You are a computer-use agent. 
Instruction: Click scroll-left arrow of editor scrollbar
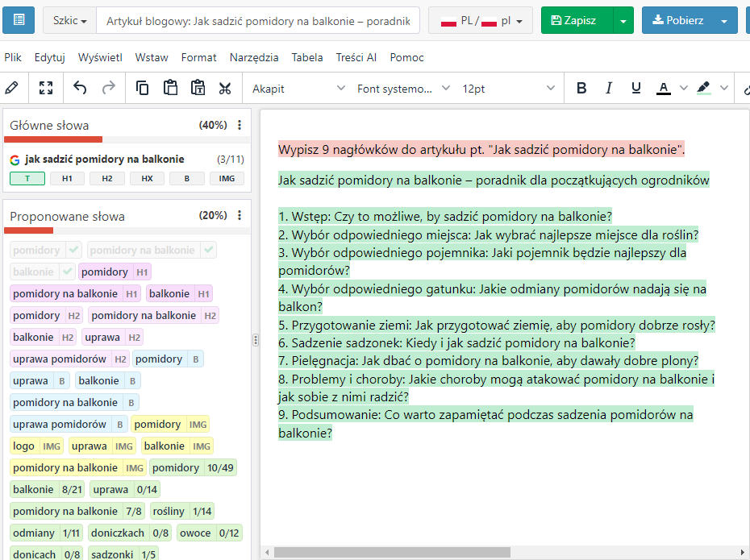pos(267,553)
